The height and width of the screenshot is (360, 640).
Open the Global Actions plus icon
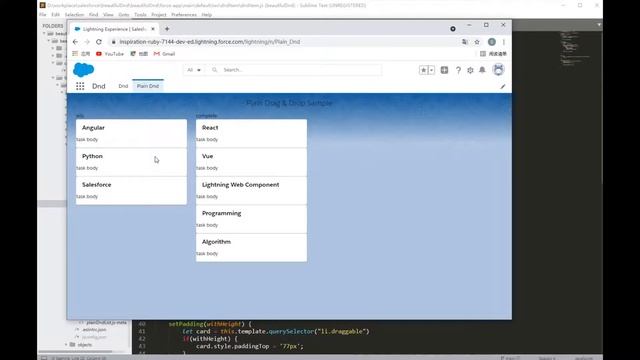pos(444,70)
